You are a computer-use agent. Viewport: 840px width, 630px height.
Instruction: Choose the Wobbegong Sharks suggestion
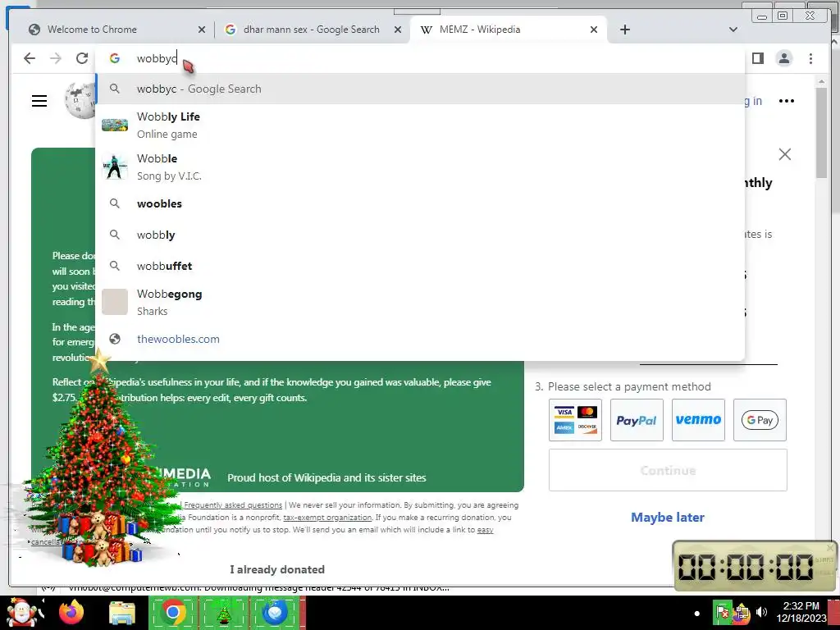click(x=420, y=302)
